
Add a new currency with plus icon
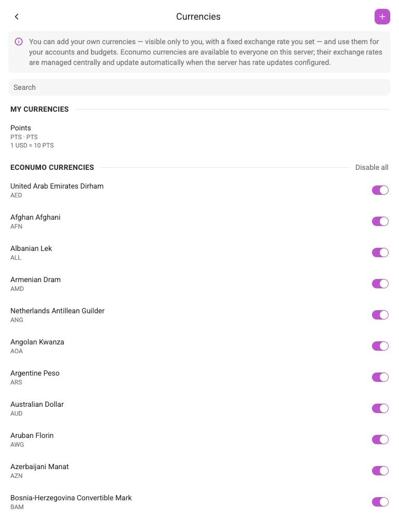382,17
